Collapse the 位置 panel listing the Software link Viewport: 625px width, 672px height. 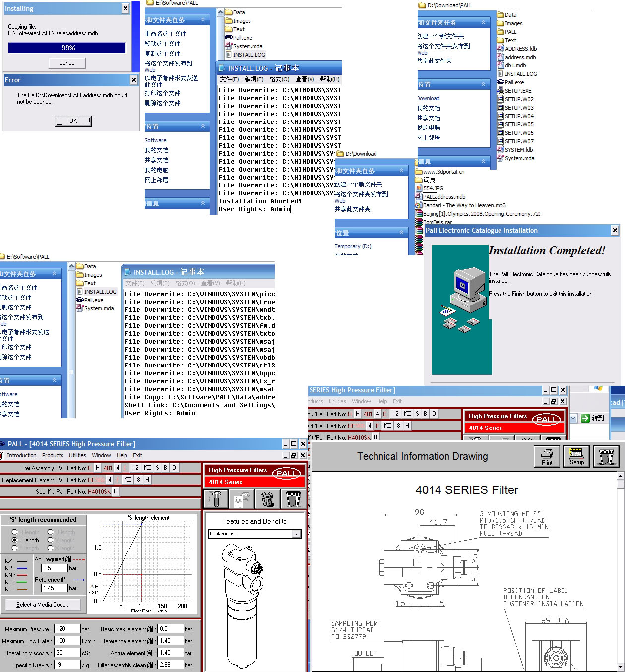[203, 126]
